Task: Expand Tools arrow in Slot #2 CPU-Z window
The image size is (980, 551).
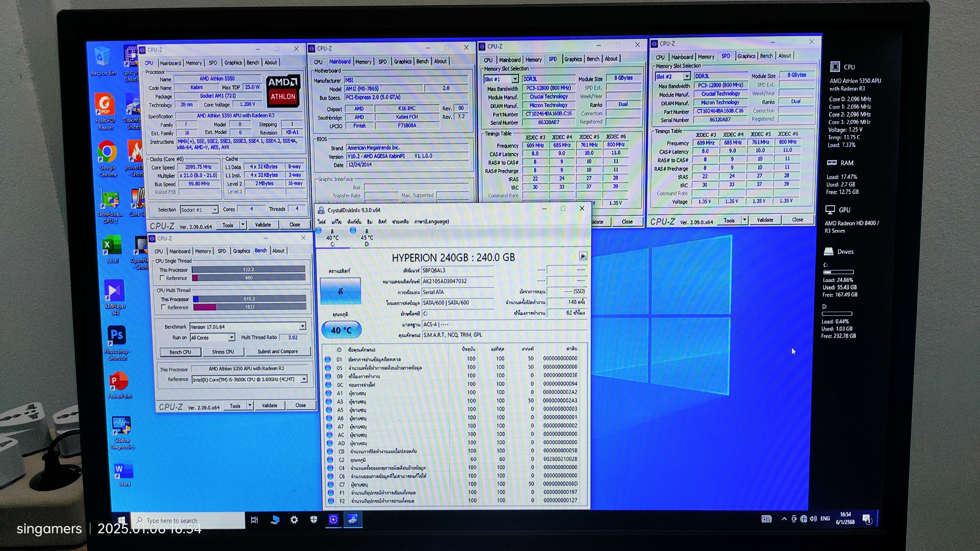Action: [745, 220]
